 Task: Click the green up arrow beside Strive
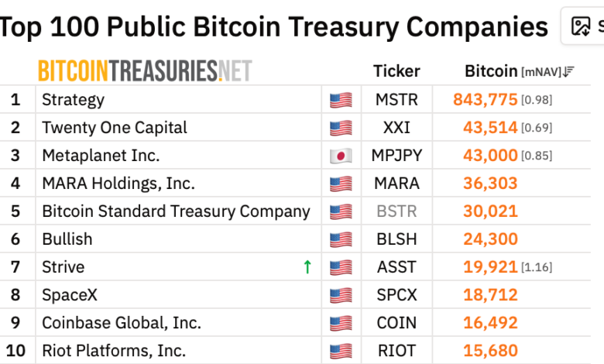click(307, 267)
